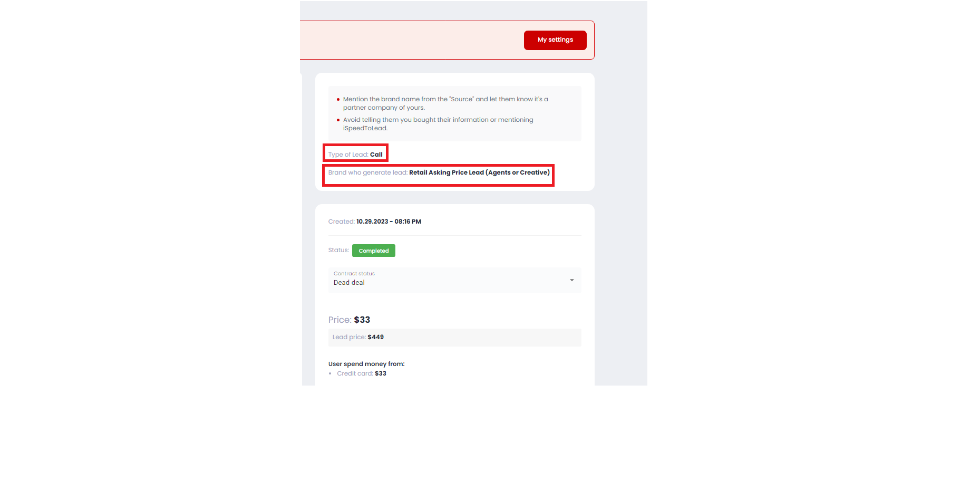Click the green Completed status badge

[374, 251]
